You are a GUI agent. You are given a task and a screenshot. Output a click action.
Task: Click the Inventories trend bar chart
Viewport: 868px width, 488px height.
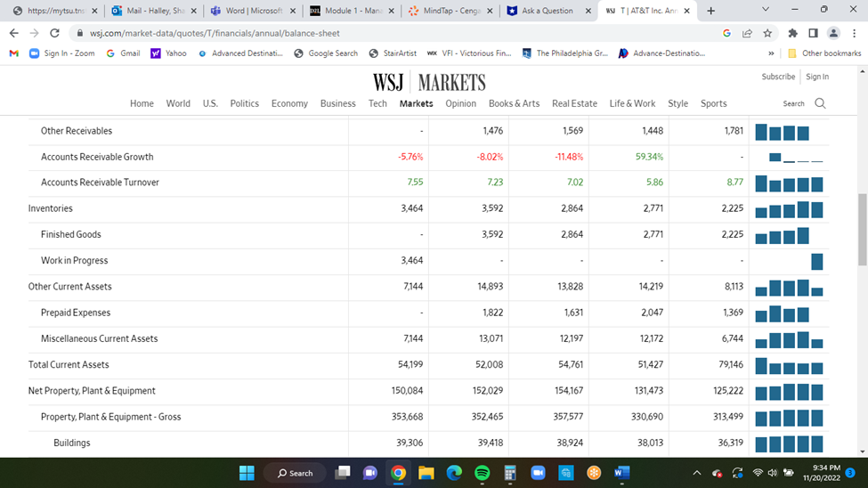[789, 209]
